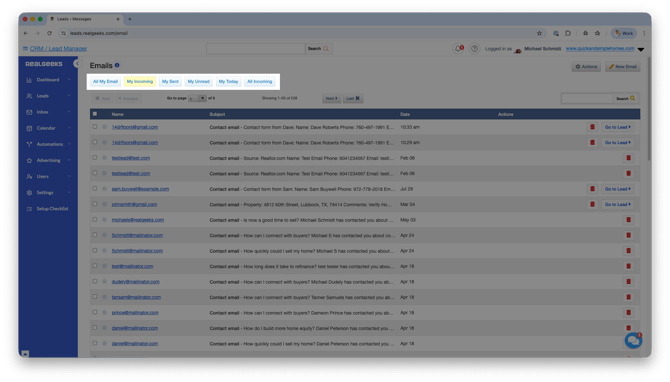The width and height of the screenshot is (670, 382).
Task: Open the browser extensions puzzle icon
Action: pyautogui.click(x=568, y=33)
